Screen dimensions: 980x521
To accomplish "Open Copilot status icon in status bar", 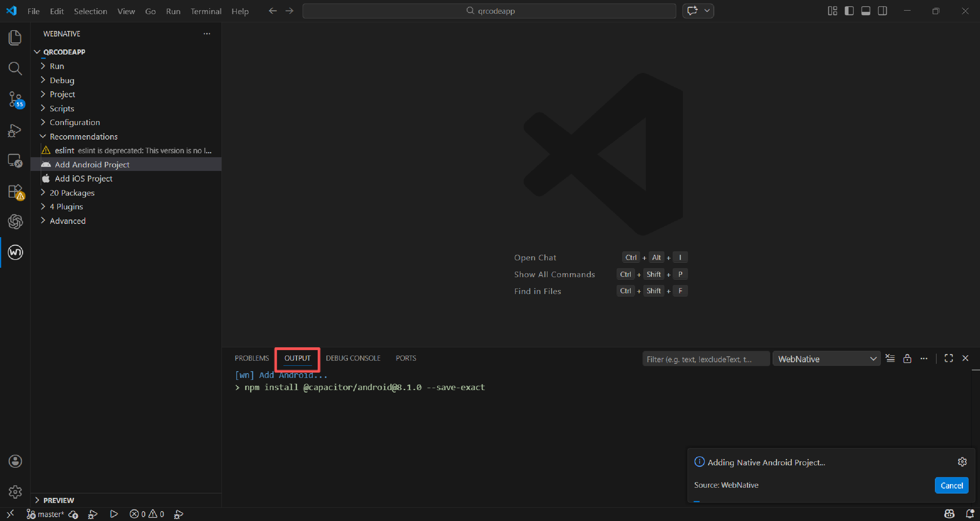I will click(x=949, y=514).
